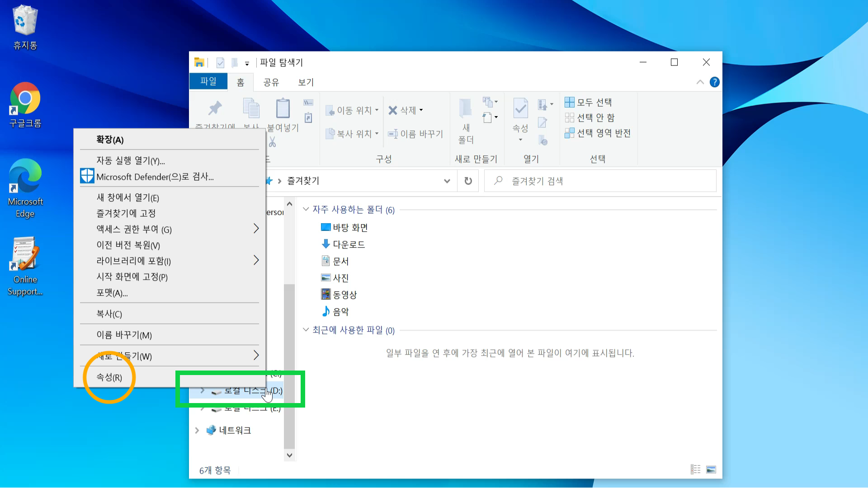Click the Select all icon
The width and height of the screenshot is (868, 488).
coord(570,103)
